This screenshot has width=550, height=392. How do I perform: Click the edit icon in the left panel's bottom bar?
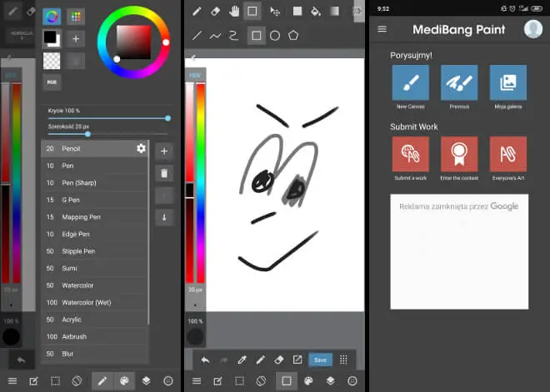point(33,381)
